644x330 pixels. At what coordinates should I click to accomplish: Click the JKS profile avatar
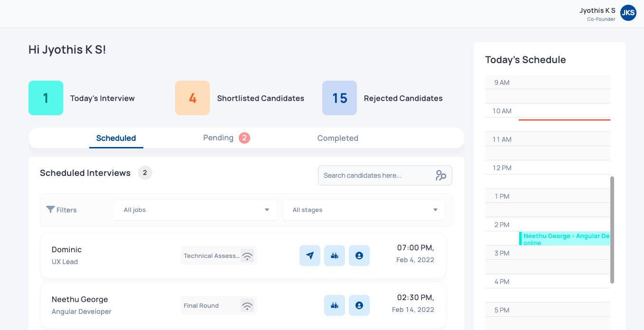(x=628, y=13)
